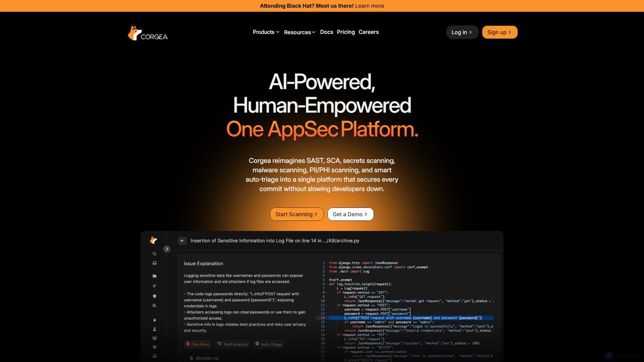Click the dashboard preview screenshot

322,297
